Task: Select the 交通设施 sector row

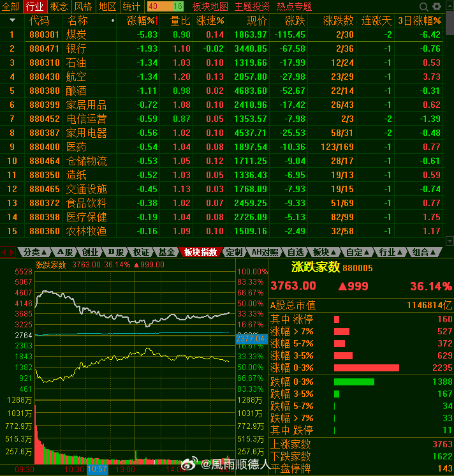Action: [x=221, y=189]
